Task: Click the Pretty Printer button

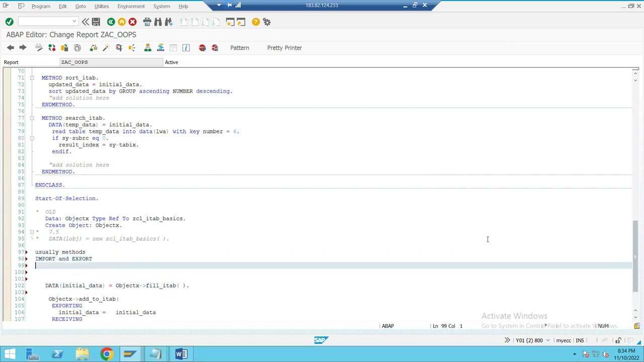Action: click(x=284, y=48)
